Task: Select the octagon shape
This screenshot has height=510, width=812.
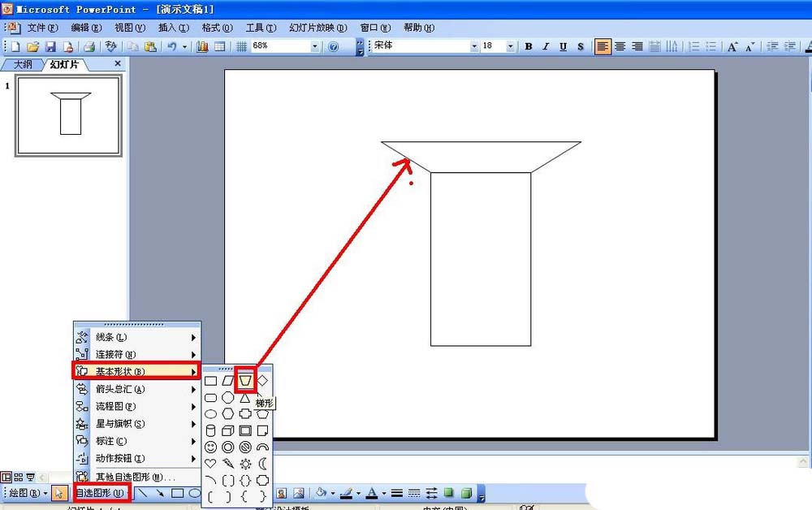Action: point(228,398)
